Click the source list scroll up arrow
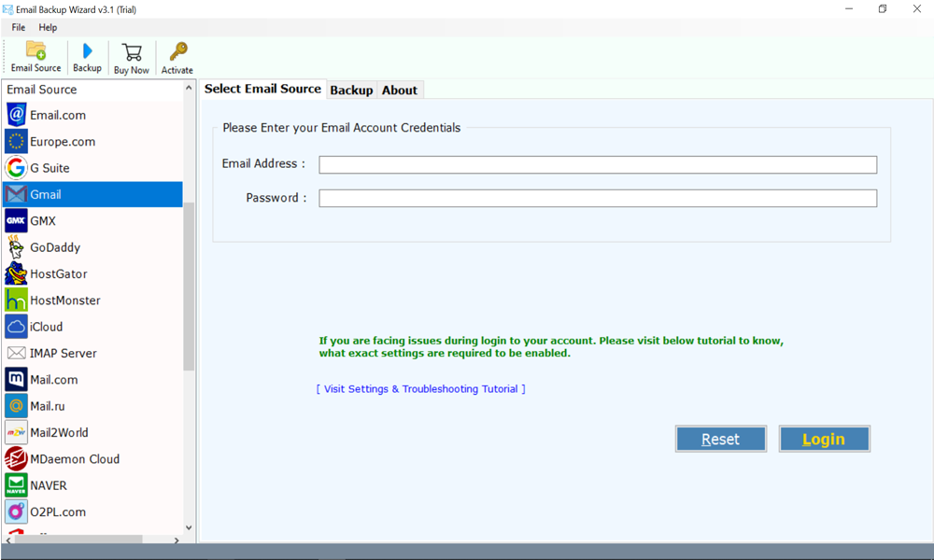This screenshot has width=934, height=560. tap(189, 88)
